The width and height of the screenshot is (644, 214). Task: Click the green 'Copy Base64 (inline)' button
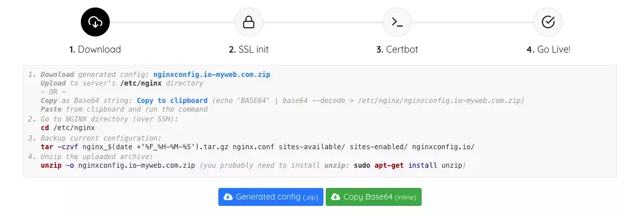[374, 197]
